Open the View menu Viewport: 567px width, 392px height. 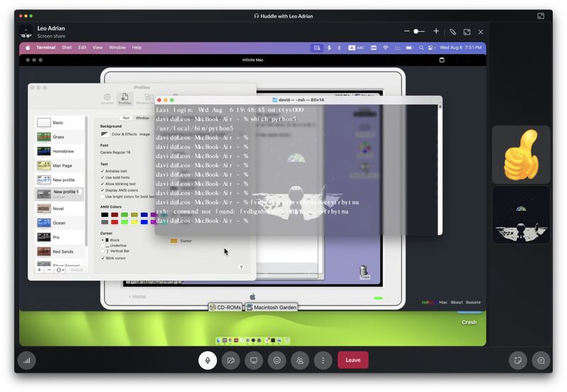click(x=98, y=47)
